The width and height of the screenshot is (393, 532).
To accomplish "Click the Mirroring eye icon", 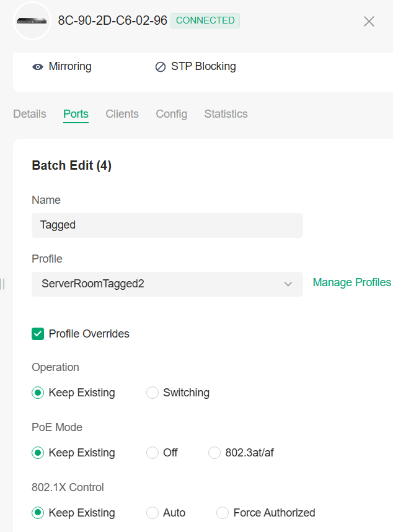I will [x=38, y=67].
